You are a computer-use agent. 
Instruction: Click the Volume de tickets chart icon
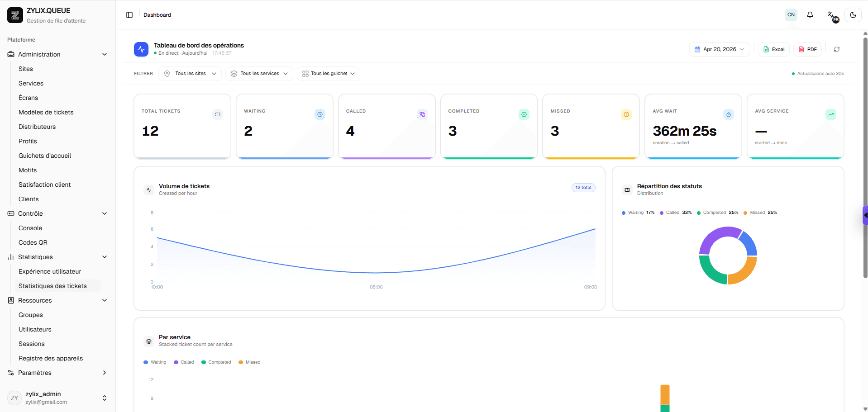[149, 190]
